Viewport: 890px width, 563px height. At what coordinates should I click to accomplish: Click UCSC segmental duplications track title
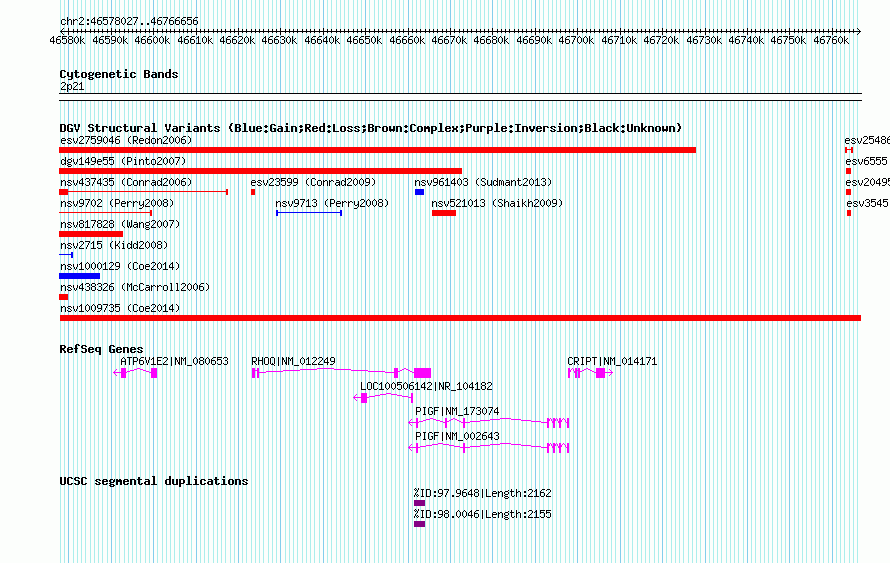pos(154,481)
